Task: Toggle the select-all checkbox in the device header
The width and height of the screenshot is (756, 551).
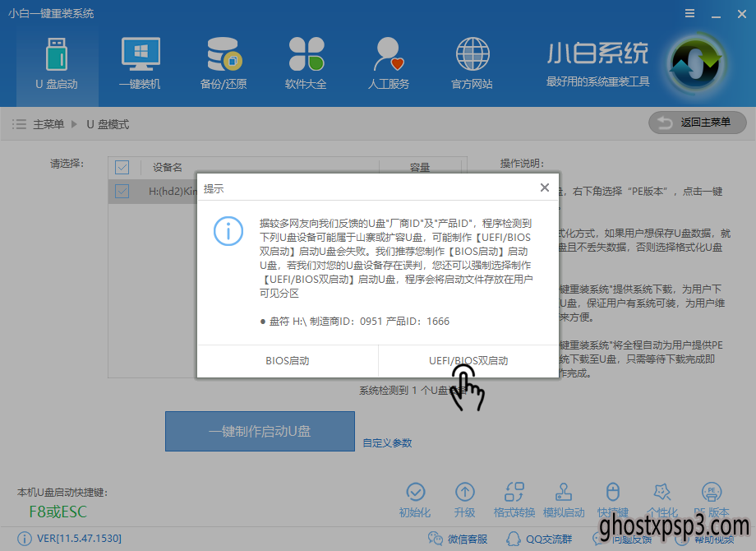Action: [x=122, y=168]
